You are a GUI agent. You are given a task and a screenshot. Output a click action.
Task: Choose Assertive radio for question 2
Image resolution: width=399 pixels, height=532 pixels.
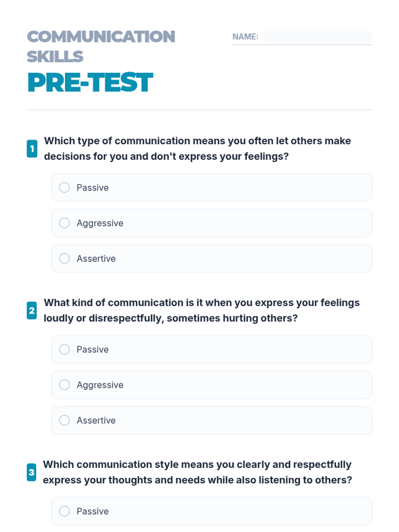(x=65, y=420)
